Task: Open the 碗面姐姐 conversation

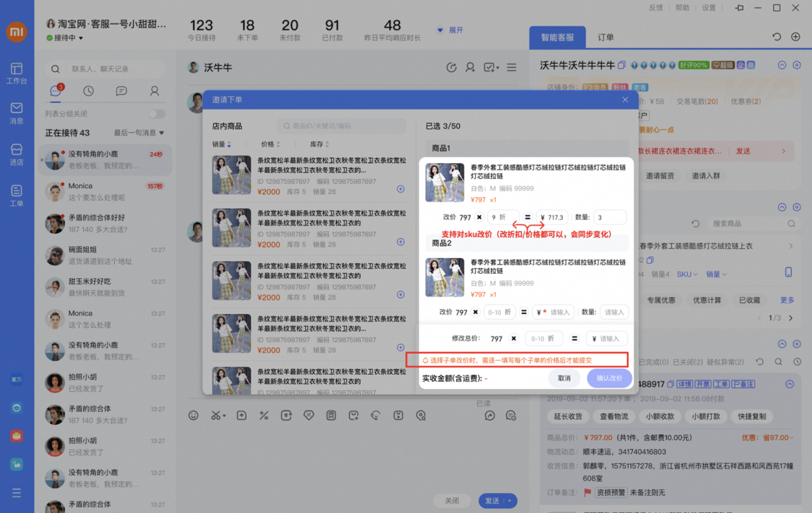Action: pyautogui.click(x=105, y=255)
